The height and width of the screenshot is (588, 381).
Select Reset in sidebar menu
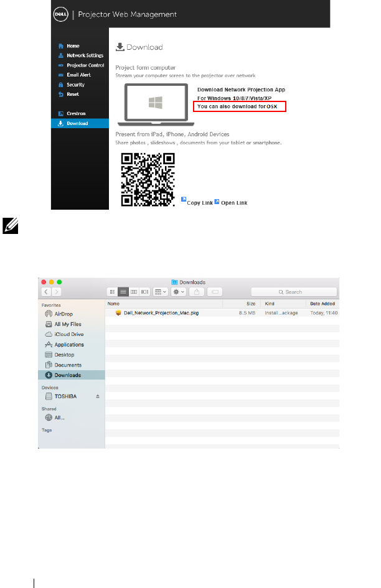(x=72, y=95)
